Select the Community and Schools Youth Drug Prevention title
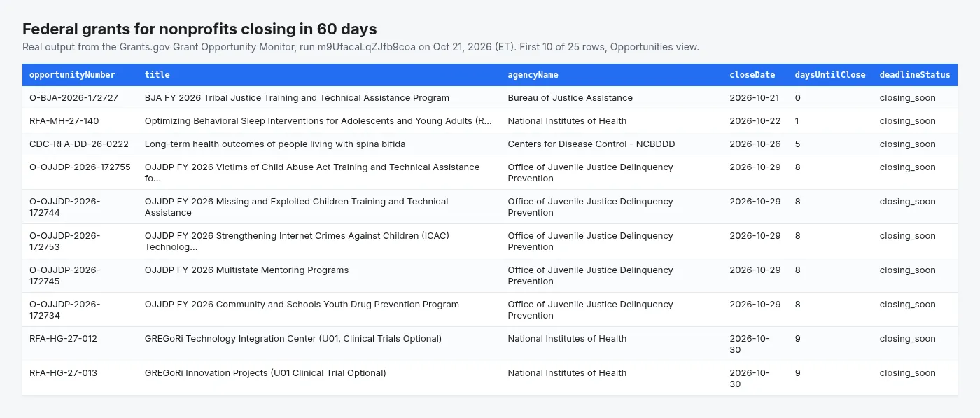The width and height of the screenshot is (980, 418). (302, 305)
